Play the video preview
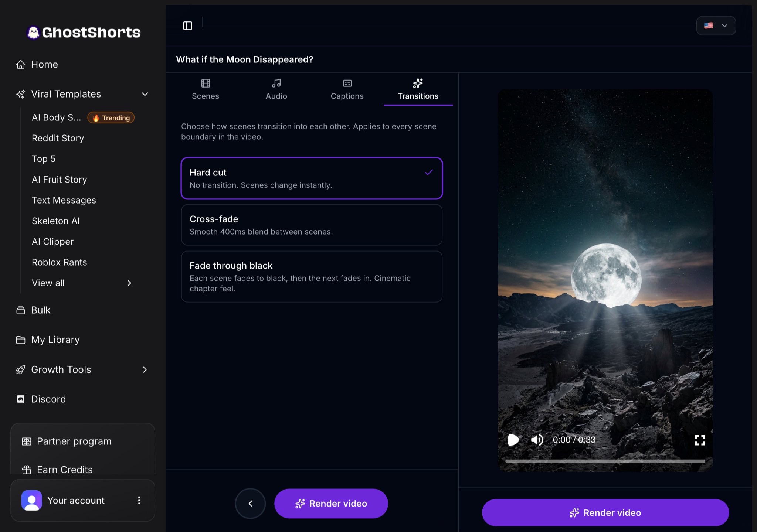 click(513, 440)
